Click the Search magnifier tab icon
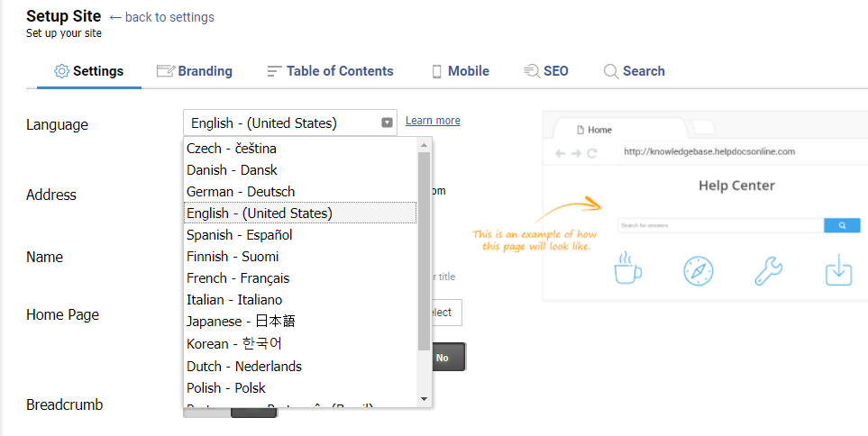Viewport: 868px width, 436px height. [611, 71]
